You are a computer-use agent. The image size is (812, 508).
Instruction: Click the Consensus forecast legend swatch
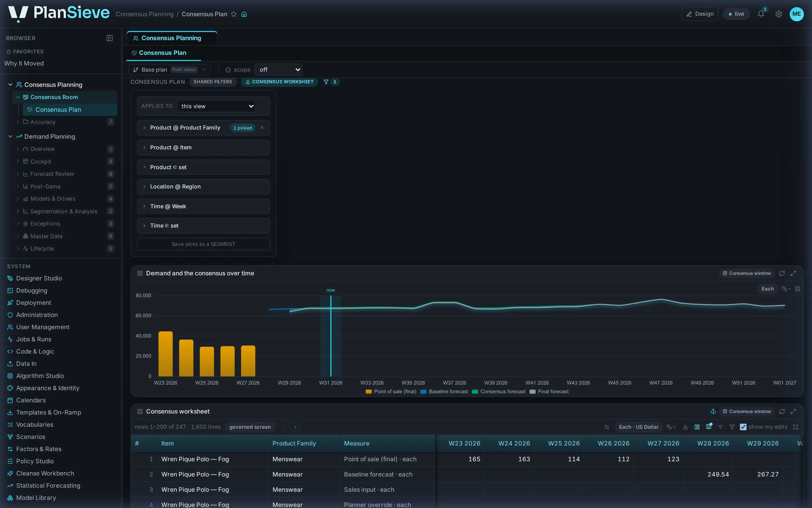click(475, 391)
